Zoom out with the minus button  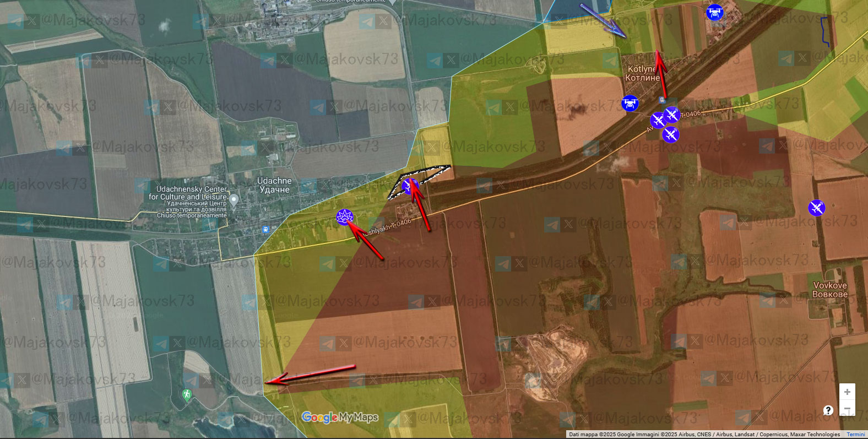[847, 409]
